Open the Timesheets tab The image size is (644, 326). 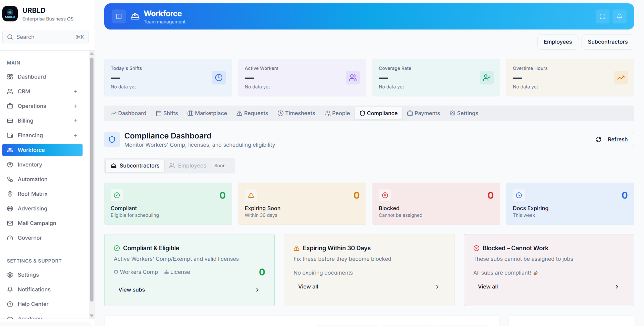297,113
